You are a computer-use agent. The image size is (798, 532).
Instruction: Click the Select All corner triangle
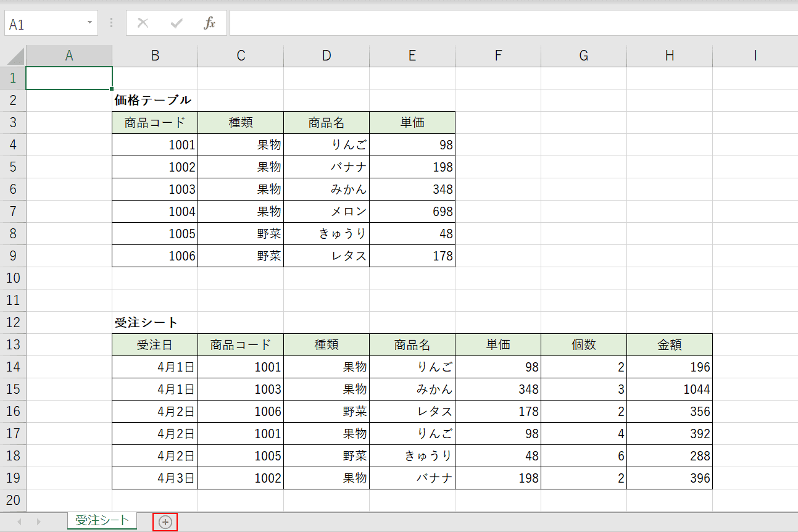[x=13, y=56]
